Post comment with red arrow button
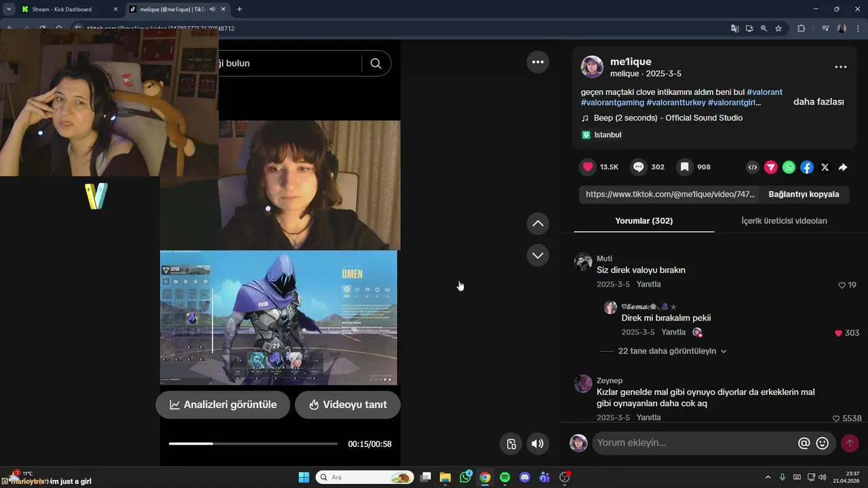This screenshot has width=868, height=488. tap(850, 443)
